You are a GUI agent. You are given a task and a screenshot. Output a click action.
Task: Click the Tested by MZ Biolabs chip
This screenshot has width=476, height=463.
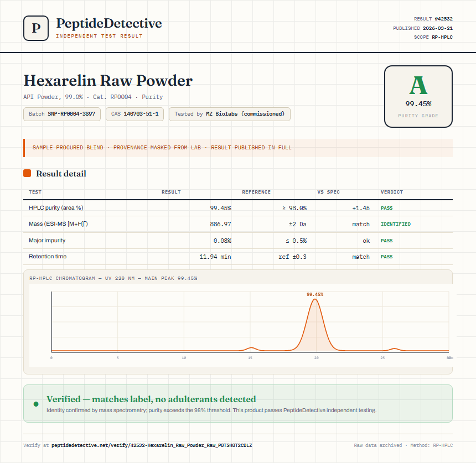click(230, 114)
